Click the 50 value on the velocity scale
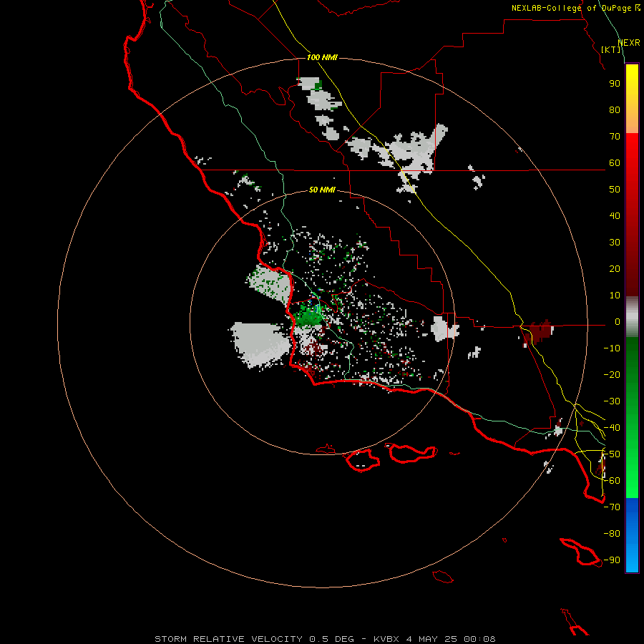This screenshot has width=644, height=644. [x=615, y=190]
